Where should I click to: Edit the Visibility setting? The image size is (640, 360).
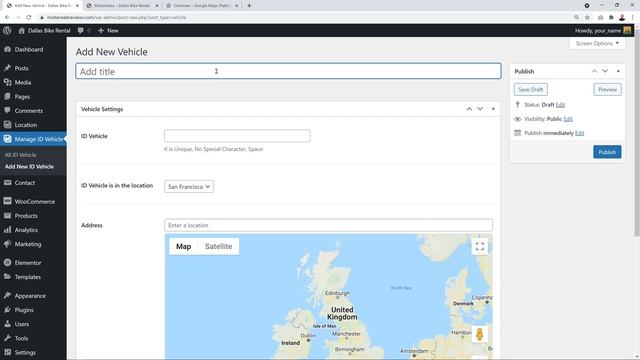568,119
